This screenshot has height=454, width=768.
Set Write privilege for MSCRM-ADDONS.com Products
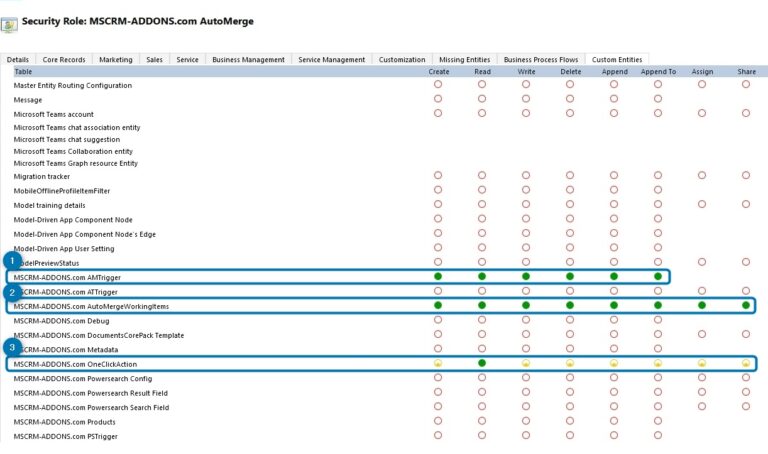[x=526, y=421]
